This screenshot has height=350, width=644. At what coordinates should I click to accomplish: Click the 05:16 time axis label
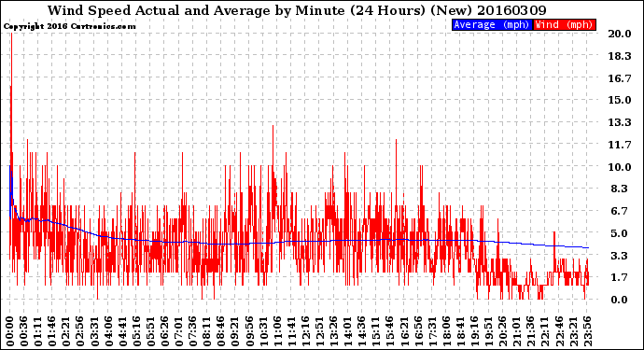coord(136,331)
